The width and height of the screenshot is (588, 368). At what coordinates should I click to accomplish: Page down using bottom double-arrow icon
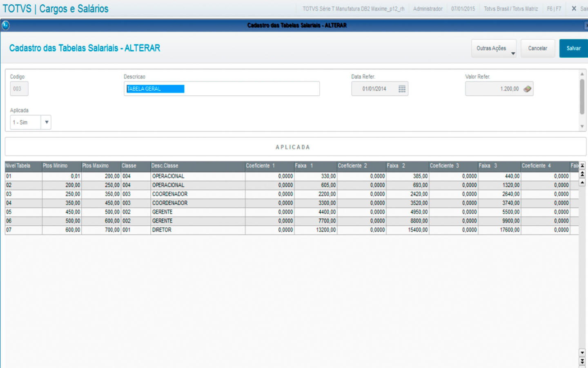[x=582, y=361]
